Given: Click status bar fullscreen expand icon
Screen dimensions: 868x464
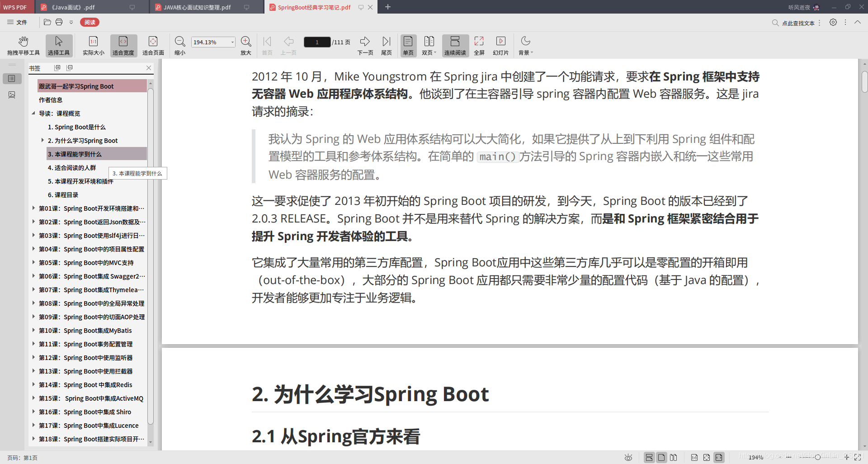Looking at the screenshot, I should point(858,457).
